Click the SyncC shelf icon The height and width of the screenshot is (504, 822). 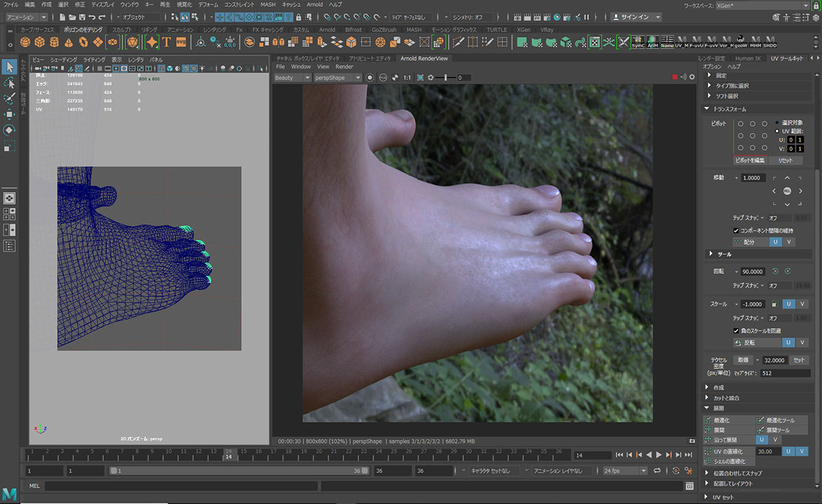click(x=638, y=42)
